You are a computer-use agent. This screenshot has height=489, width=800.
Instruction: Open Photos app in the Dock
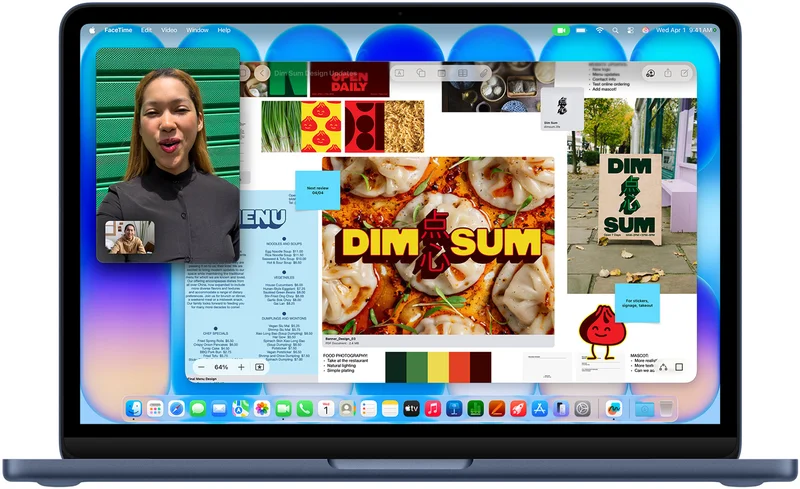(x=261, y=409)
